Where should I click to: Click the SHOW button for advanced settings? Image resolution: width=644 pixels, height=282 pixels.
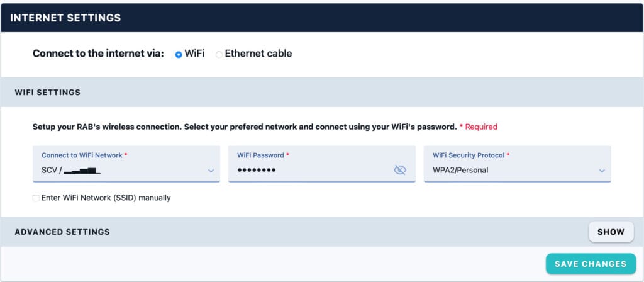point(611,232)
